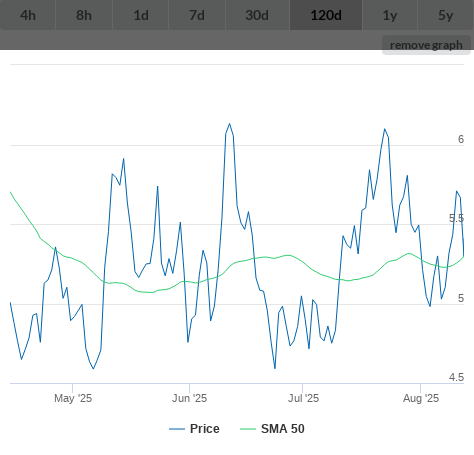Choose the 1d time range tab
The height and width of the screenshot is (455, 474).
coord(141,15)
